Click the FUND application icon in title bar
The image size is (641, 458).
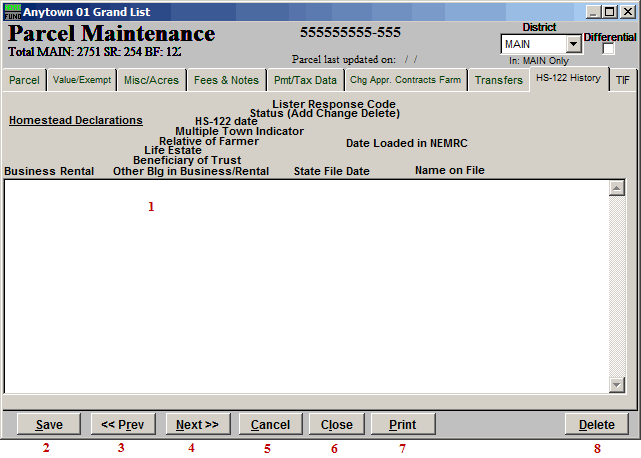[x=12, y=11]
